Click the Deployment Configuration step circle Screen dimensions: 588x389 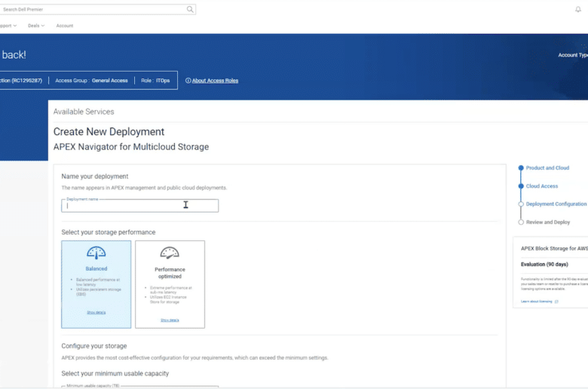[521, 204]
